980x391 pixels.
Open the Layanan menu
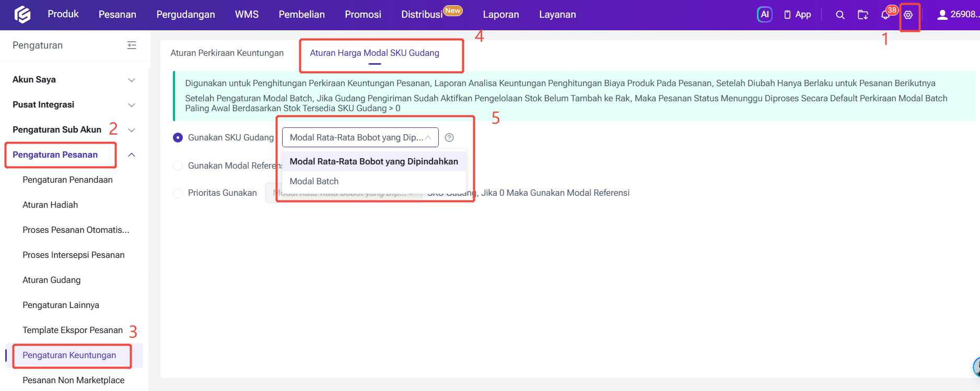557,15
